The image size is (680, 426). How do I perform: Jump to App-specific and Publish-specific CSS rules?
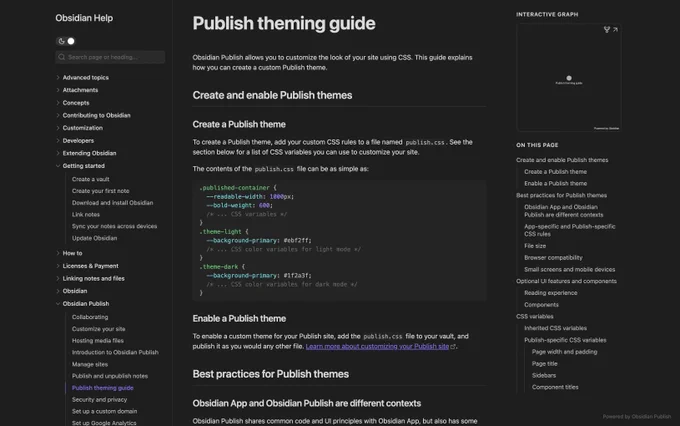[569, 230]
